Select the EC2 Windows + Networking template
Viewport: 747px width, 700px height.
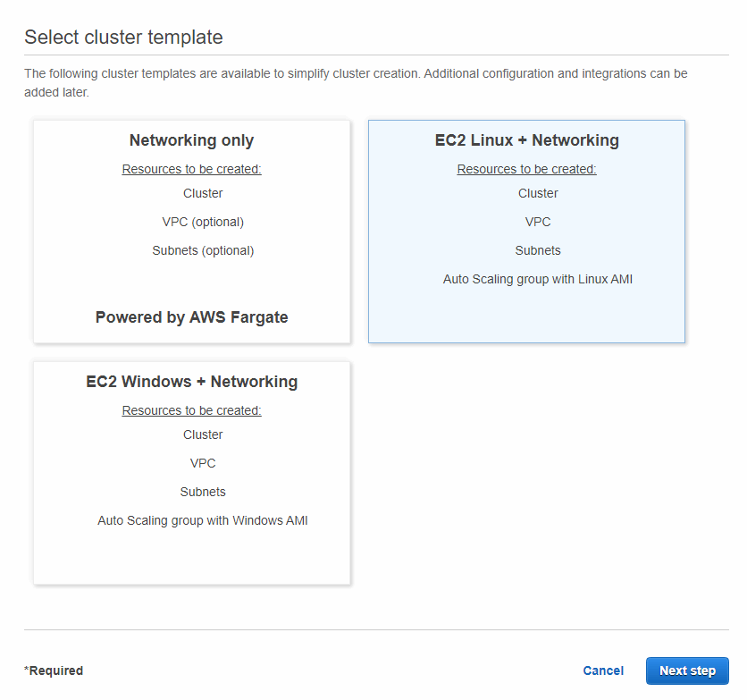pyautogui.click(x=191, y=472)
